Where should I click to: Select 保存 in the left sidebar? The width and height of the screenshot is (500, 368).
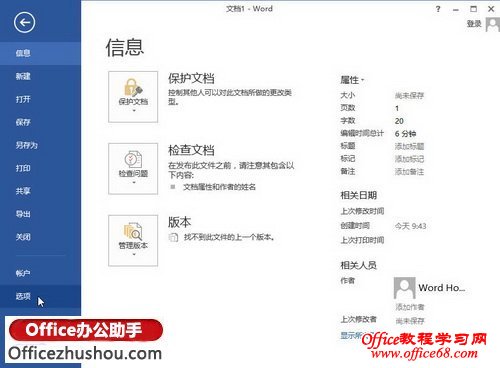coord(40,122)
